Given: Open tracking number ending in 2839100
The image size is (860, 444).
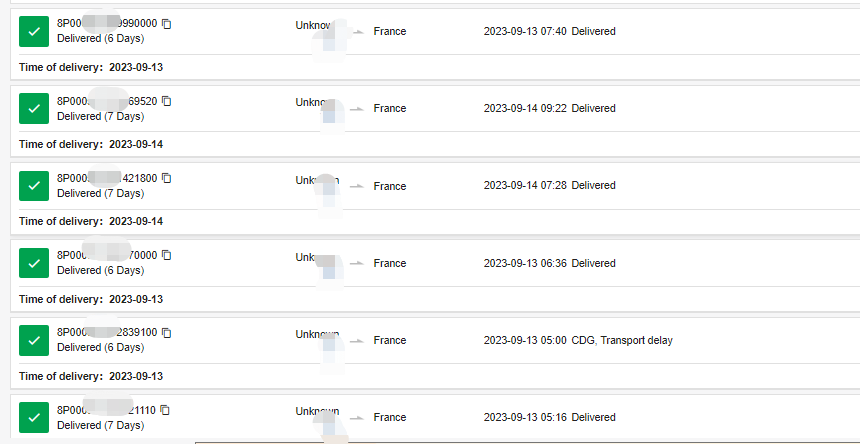Looking at the screenshot, I should tap(107, 332).
